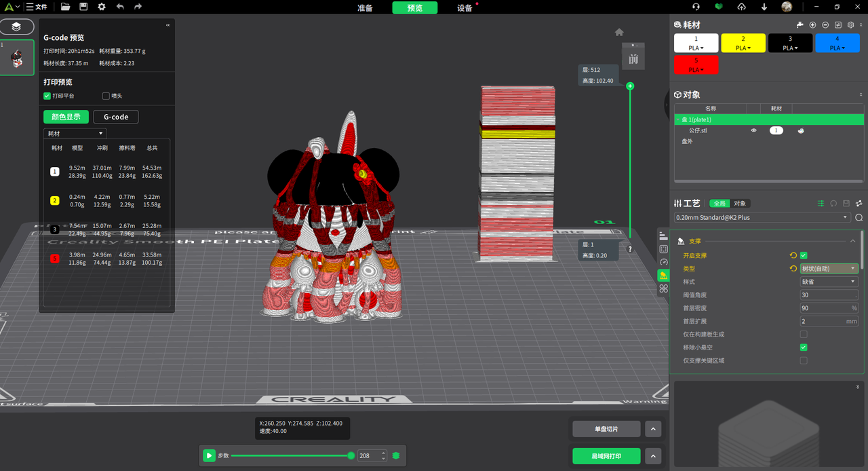Switch to the 预览 tab
The image size is (868, 471).
[x=415, y=8]
